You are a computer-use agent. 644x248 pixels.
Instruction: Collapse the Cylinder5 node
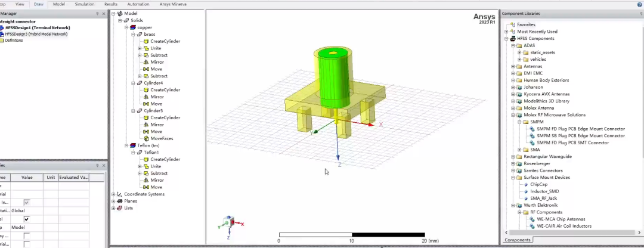pos(133,111)
